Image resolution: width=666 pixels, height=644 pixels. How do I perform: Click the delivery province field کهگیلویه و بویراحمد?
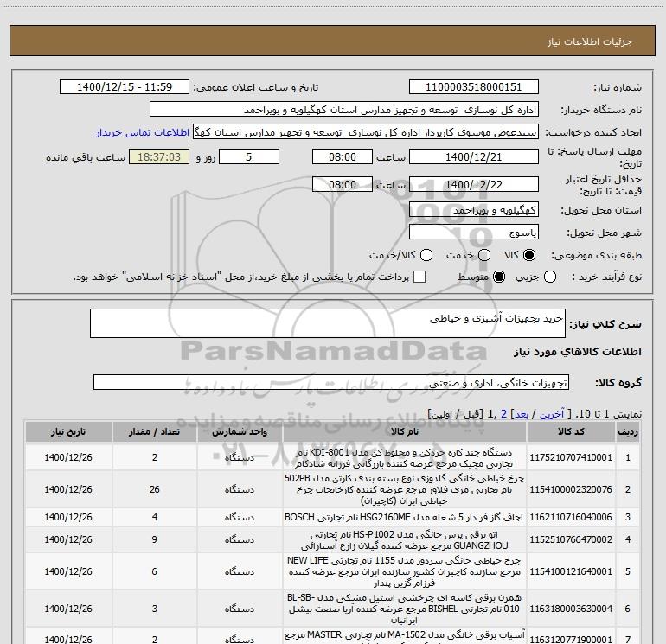tap(474, 210)
